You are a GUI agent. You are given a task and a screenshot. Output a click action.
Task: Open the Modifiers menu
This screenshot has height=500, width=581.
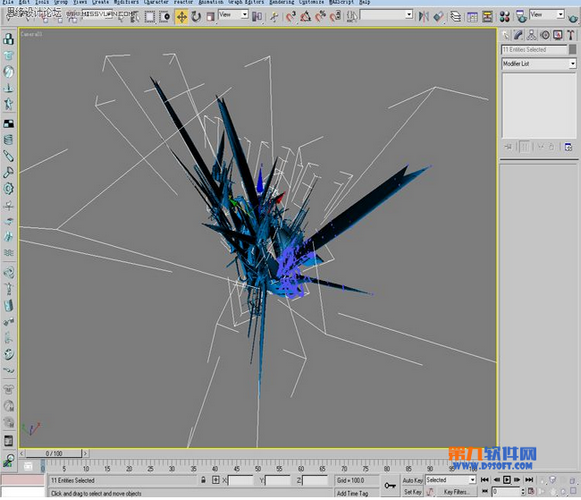click(126, 2)
